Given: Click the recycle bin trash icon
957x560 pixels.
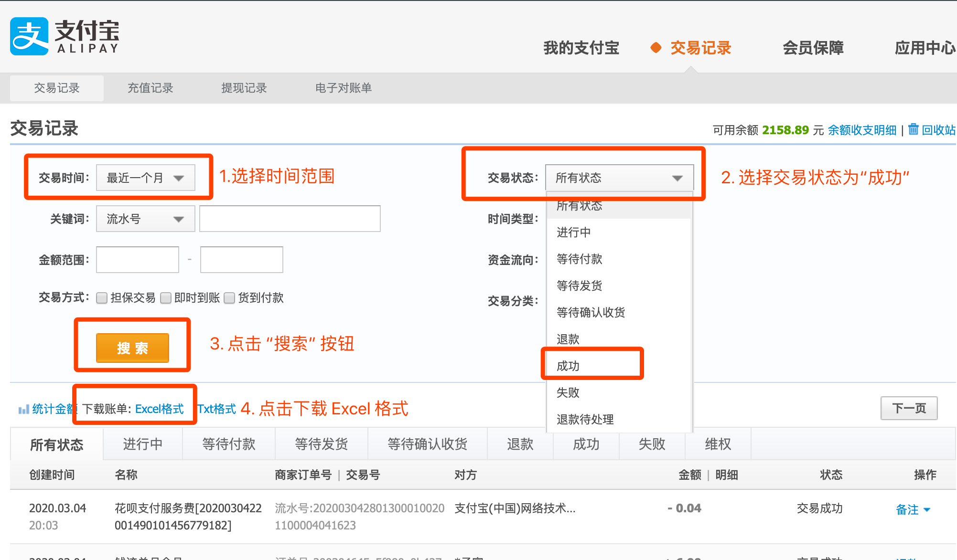Looking at the screenshot, I should click(913, 129).
